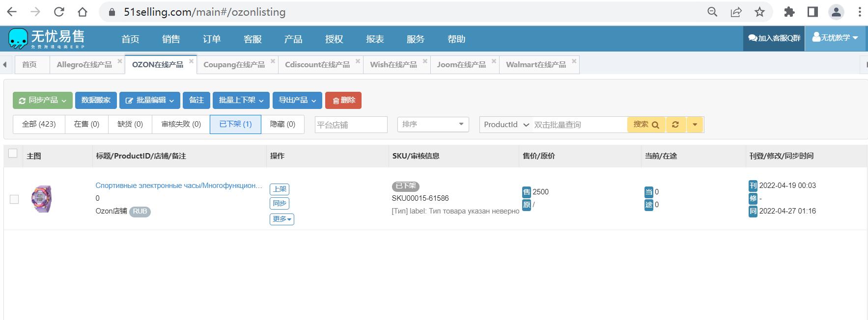Focus the 双击批量查询 search field

tap(579, 125)
